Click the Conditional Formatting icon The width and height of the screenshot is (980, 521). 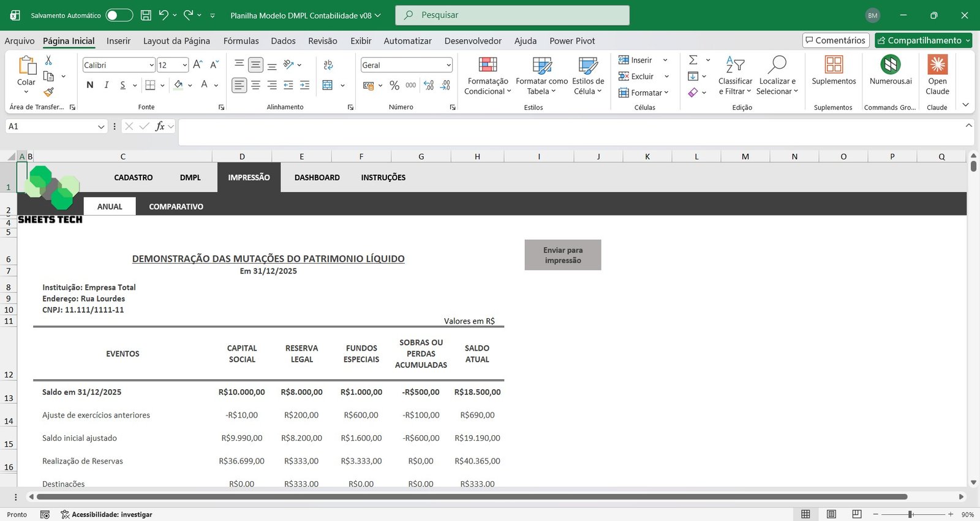coord(488,65)
